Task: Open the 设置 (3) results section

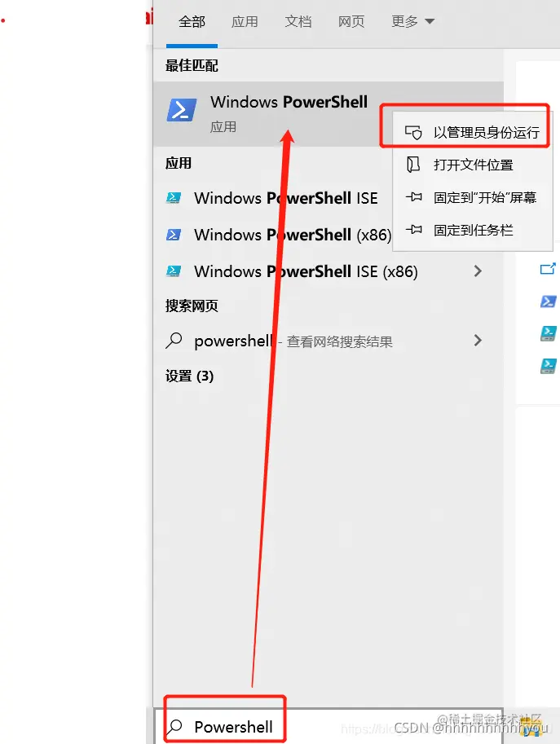Action: [189, 376]
